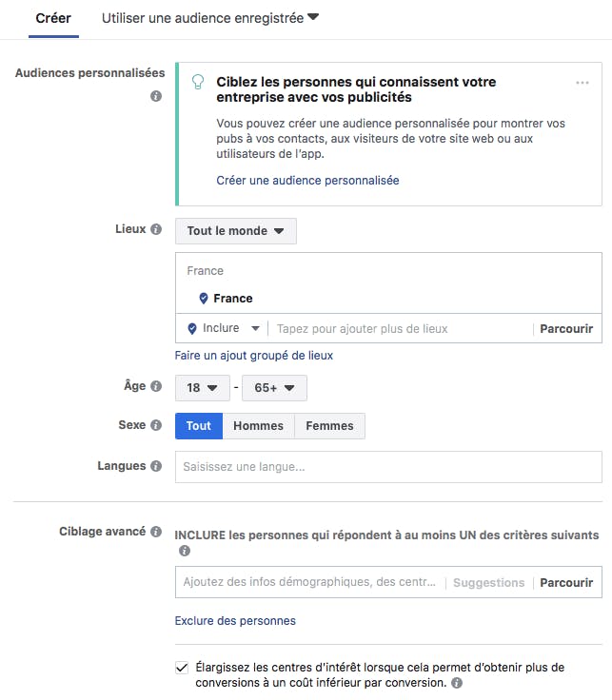Click info icon below INCLURE criteria text
Viewport: 612px width, 700px height.
[185, 551]
